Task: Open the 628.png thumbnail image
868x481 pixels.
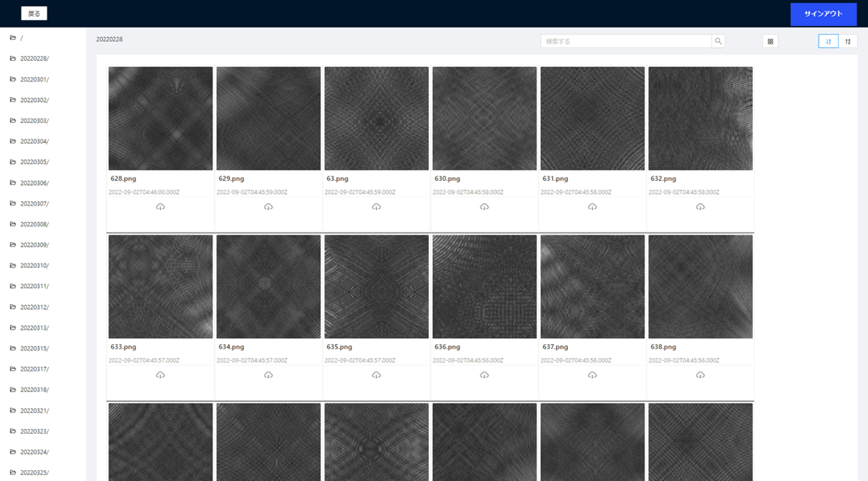Action: pyautogui.click(x=160, y=118)
